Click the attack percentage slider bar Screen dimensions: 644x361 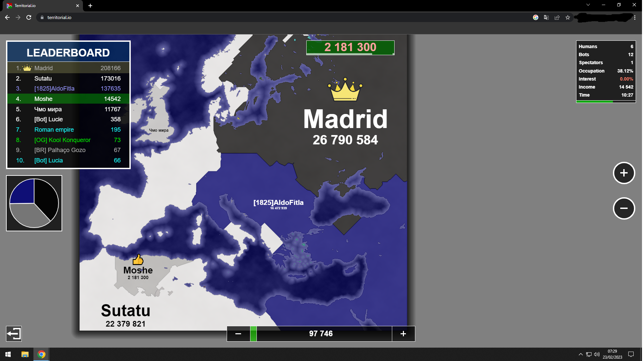click(x=321, y=334)
